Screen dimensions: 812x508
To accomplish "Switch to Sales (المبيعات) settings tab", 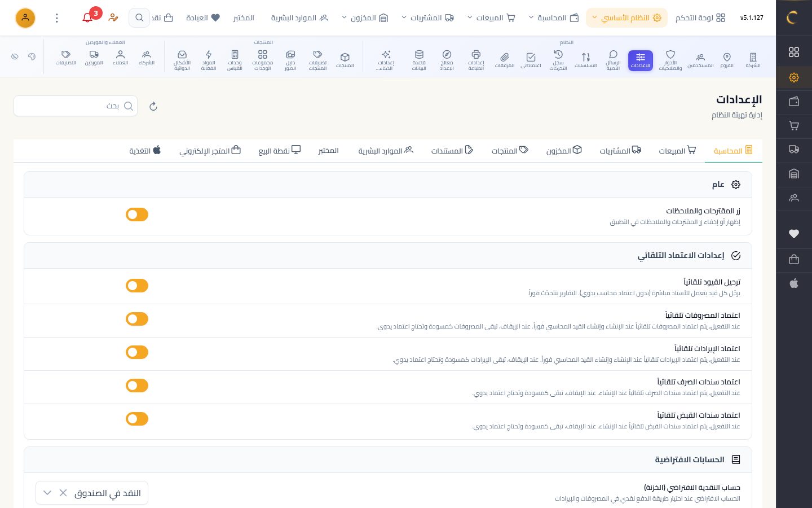I will pos(677,151).
